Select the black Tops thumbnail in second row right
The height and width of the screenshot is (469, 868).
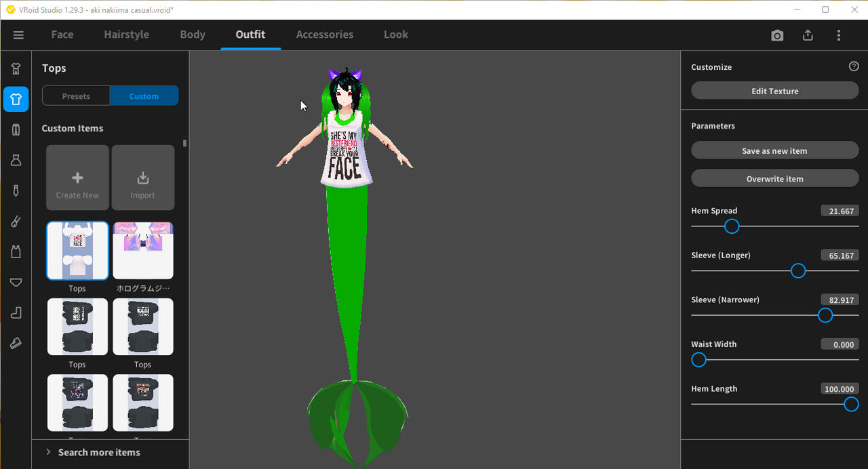click(x=143, y=327)
